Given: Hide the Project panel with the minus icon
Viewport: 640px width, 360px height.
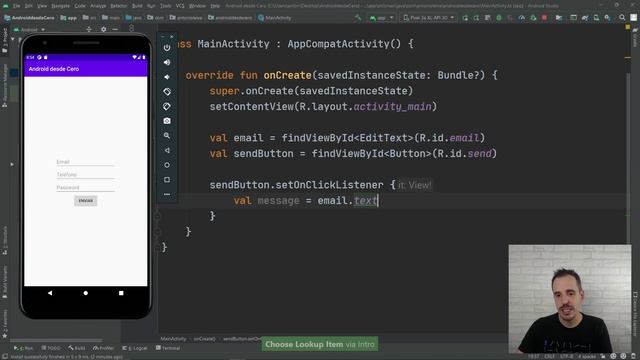Looking at the screenshot, I should (x=115, y=29).
